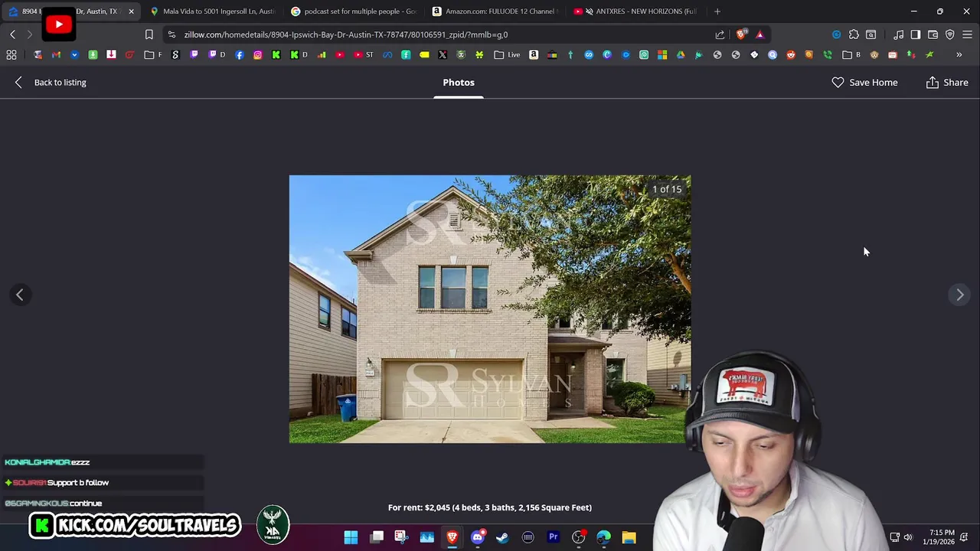Share the listing
The height and width of the screenshot is (551, 980).
[947, 83]
